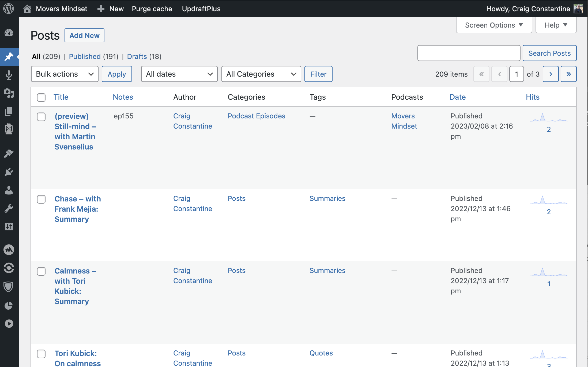Screen dimensions: 588x367
Task: Click the WordPress logo in admin bar
Action: [9, 9]
